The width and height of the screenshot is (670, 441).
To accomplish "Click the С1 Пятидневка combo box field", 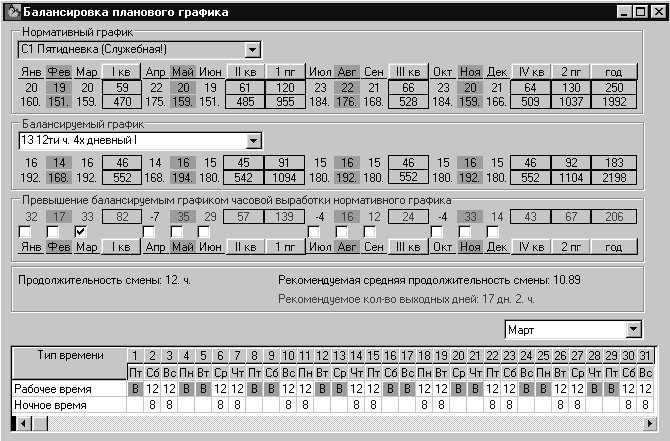I will (140, 50).
